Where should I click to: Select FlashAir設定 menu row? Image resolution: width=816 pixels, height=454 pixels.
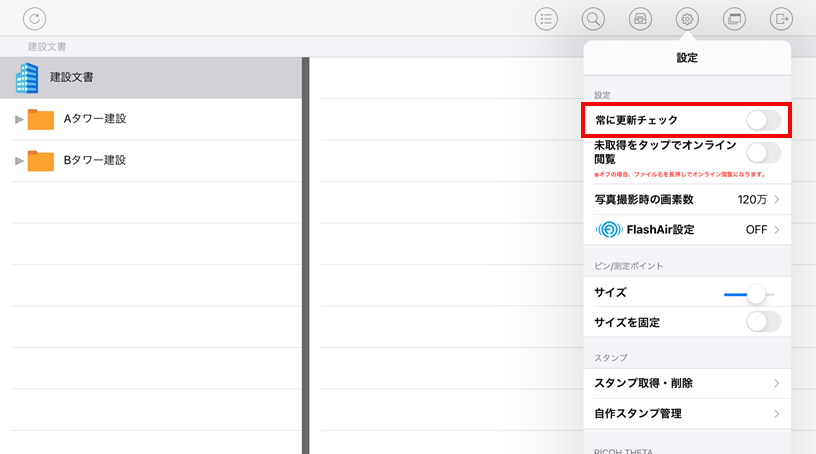(687, 230)
